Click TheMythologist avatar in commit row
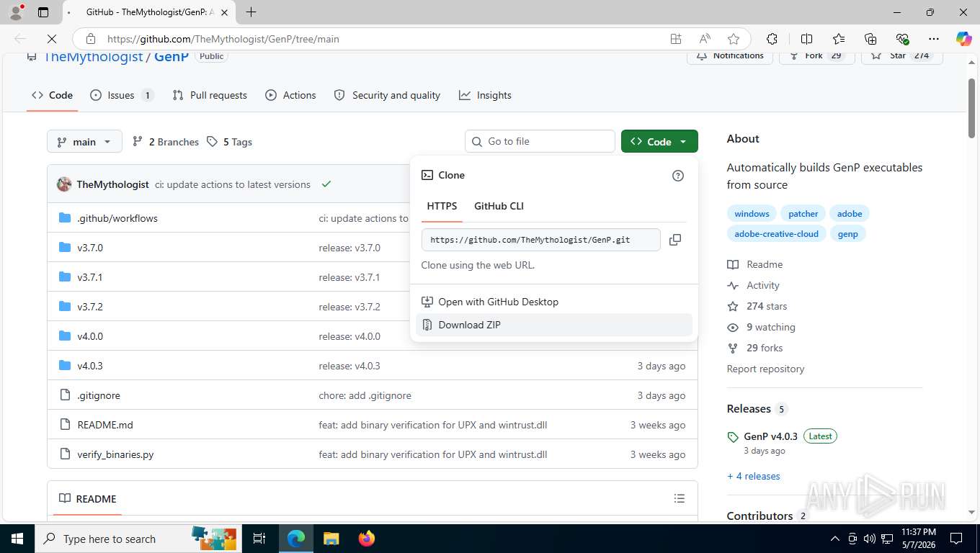 [64, 184]
